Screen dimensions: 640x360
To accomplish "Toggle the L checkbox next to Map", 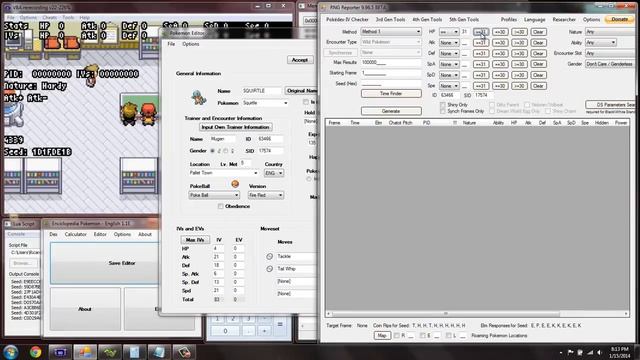I will pos(449,336).
